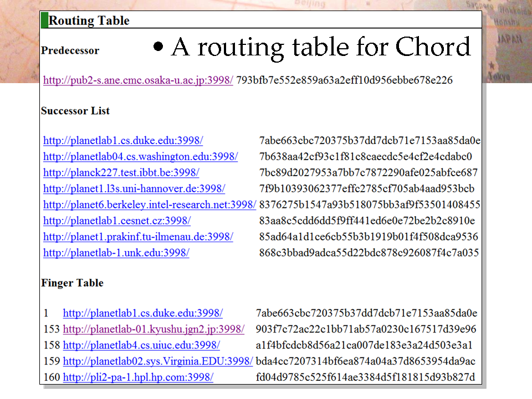532x399 pixels.
Task: Visit the planetlab02.sys.Virginia.EDU link
Action: [x=158, y=361]
